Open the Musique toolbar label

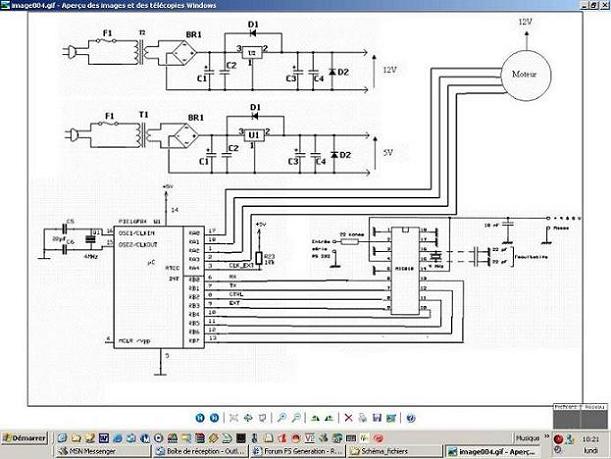click(527, 438)
